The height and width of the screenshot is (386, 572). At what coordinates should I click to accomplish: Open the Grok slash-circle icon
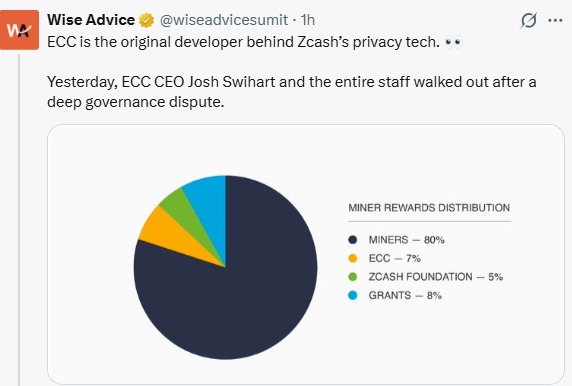tap(529, 20)
